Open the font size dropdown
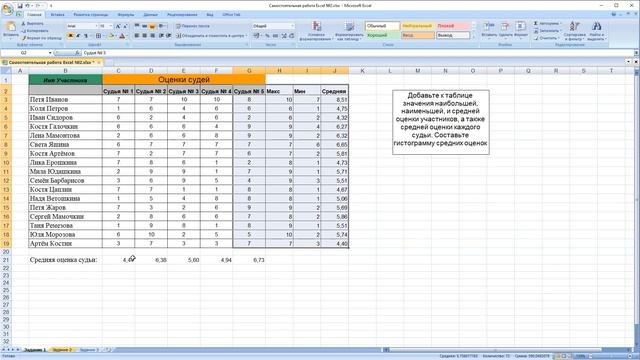Viewport: 640px width, 360px height. pos(111,26)
